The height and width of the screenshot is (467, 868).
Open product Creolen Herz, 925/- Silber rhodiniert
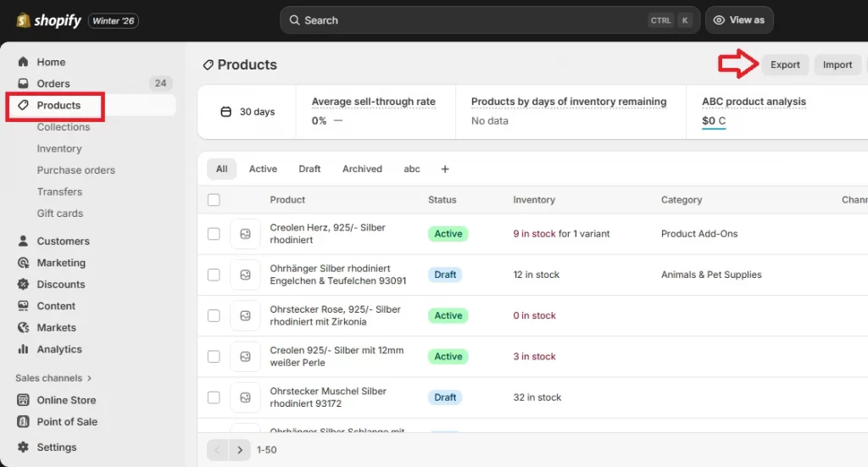click(x=327, y=234)
